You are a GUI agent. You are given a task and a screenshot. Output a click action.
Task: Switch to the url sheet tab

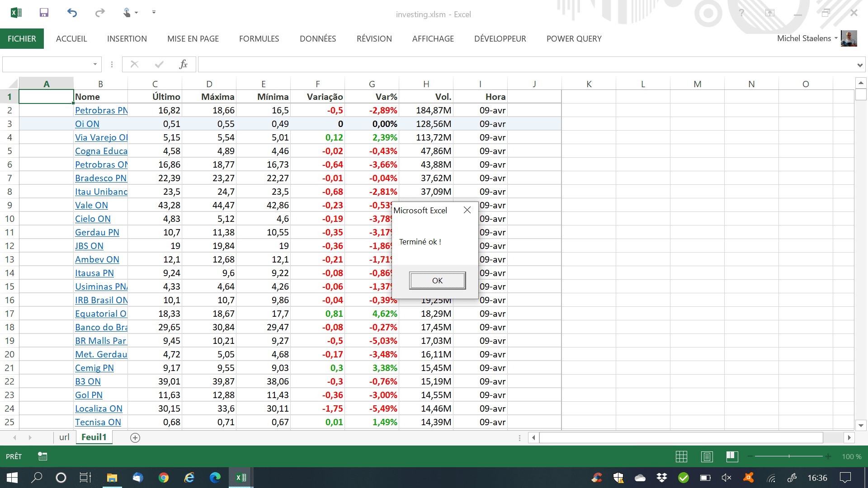(64, 437)
